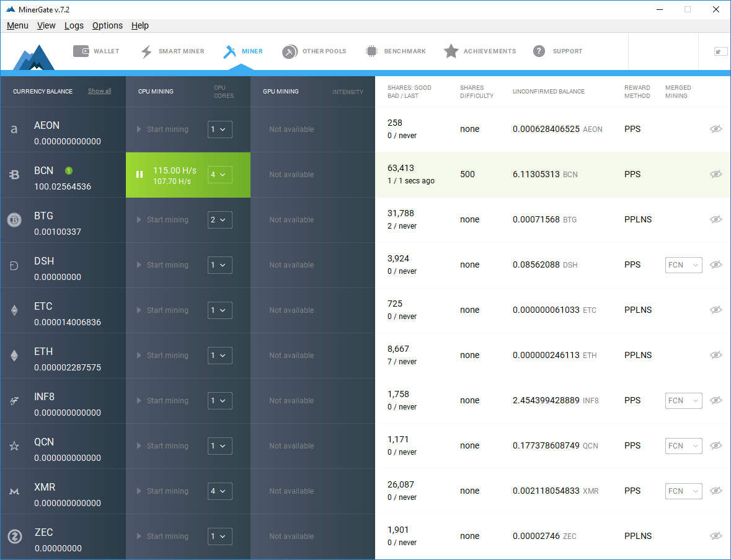Open the Options menu

click(x=107, y=25)
